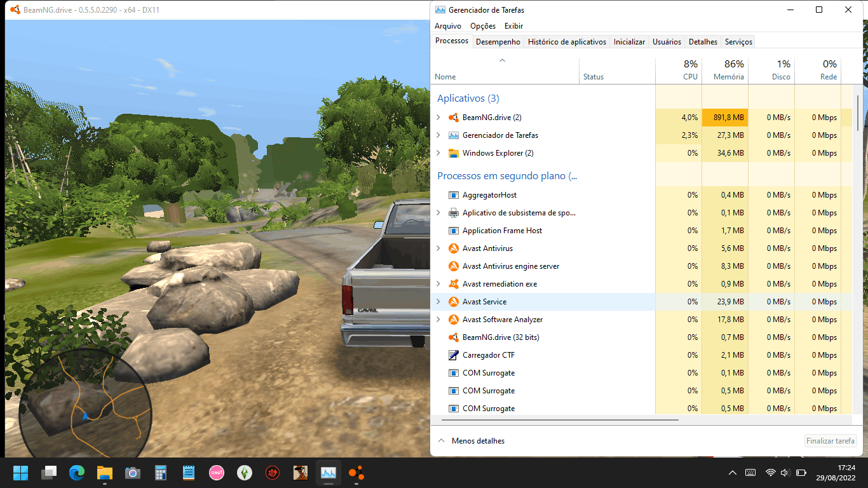Image resolution: width=868 pixels, height=488 pixels.
Task: Click the printer icon of the spooler subsystem row
Action: pos(454,213)
